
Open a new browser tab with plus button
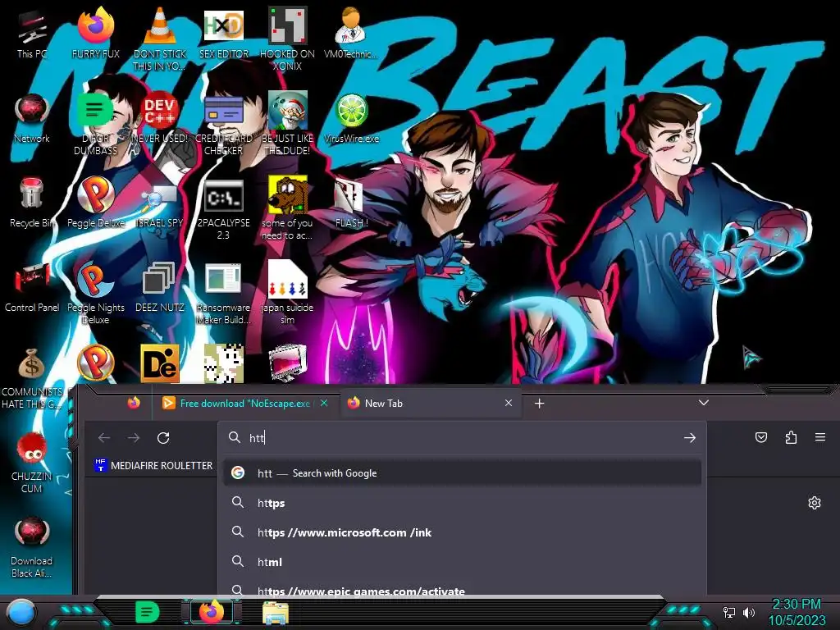click(x=540, y=404)
